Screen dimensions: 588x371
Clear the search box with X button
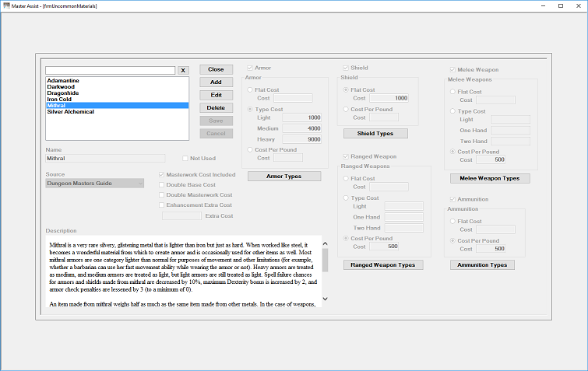[183, 70]
